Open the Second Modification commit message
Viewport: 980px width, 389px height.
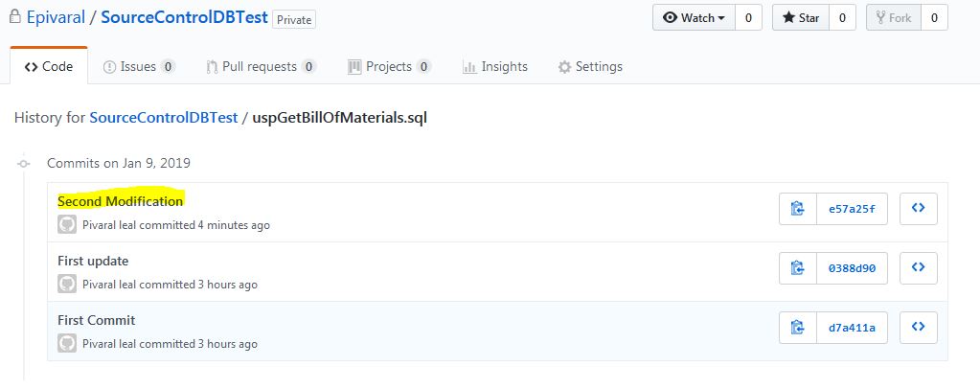pyautogui.click(x=120, y=201)
